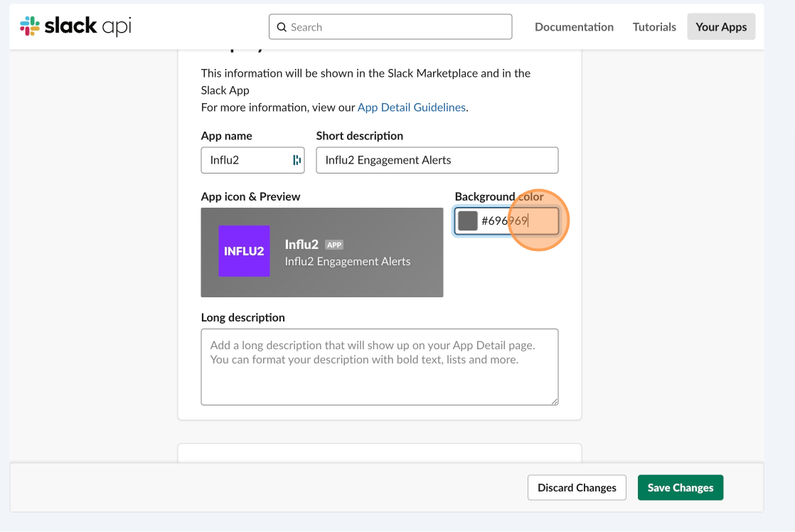This screenshot has height=532, width=795.
Task: Click Discard Changes button
Action: (x=577, y=487)
